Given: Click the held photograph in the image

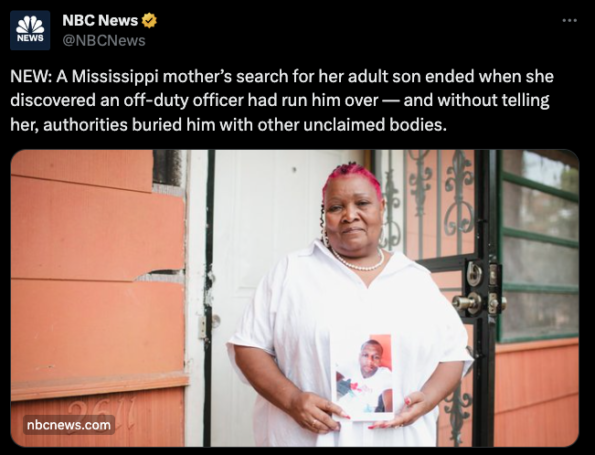Looking at the screenshot, I should (363, 377).
